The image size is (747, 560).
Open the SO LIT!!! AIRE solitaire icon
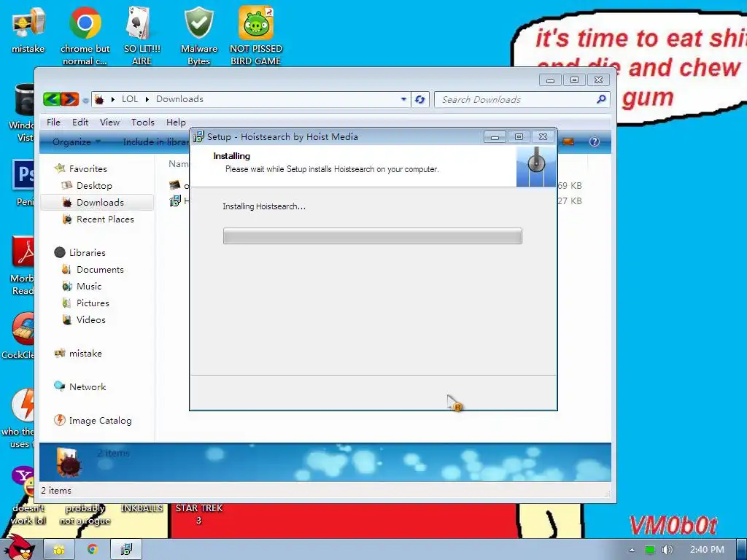(x=142, y=36)
